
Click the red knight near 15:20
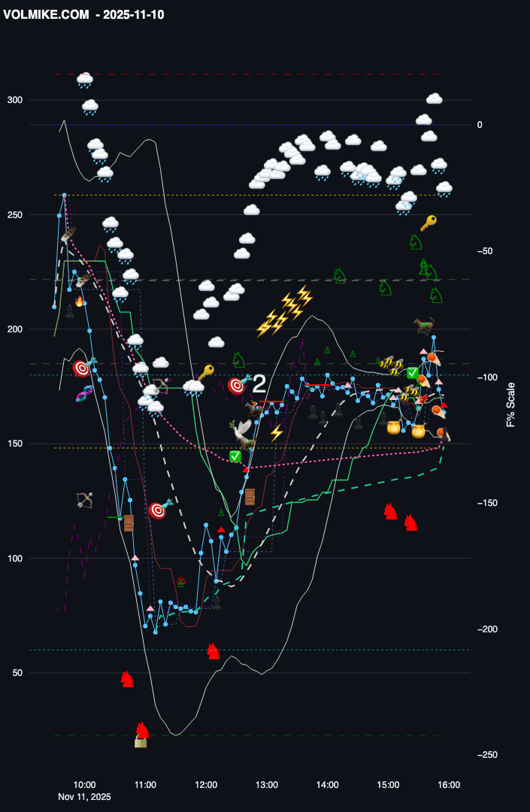(x=411, y=523)
